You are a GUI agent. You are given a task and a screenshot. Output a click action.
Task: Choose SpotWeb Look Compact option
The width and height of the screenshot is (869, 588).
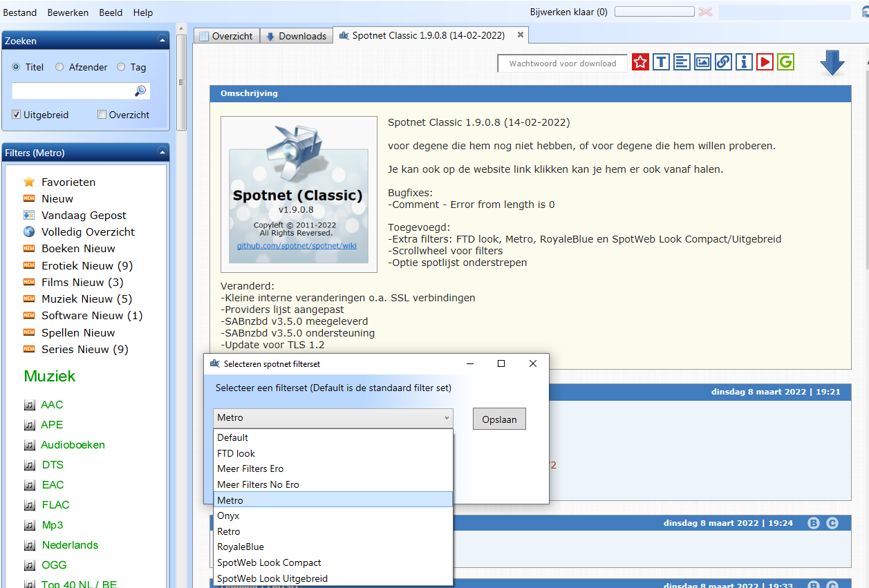coord(333,562)
